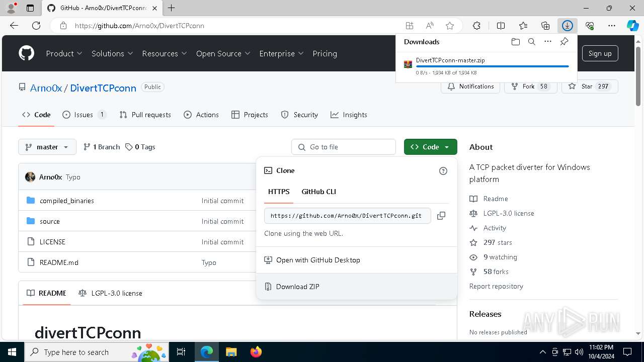This screenshot has width=644, height=362.
Task: Open Split screen icon
Action: point(501,26)
